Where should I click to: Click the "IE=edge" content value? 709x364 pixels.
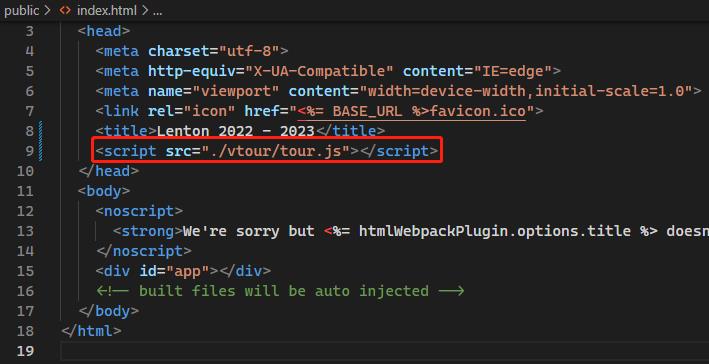click(x=513, y=71)
